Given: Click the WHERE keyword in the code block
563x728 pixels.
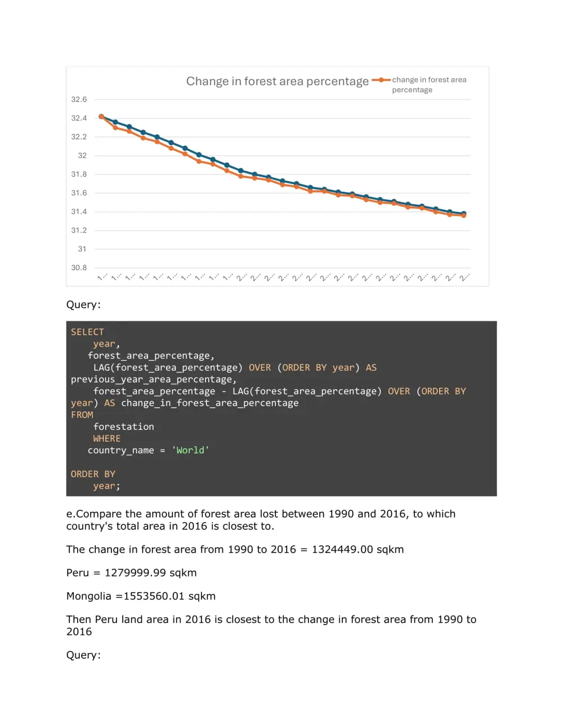Looking at the screenshot, I should click(x=107, y=438).
